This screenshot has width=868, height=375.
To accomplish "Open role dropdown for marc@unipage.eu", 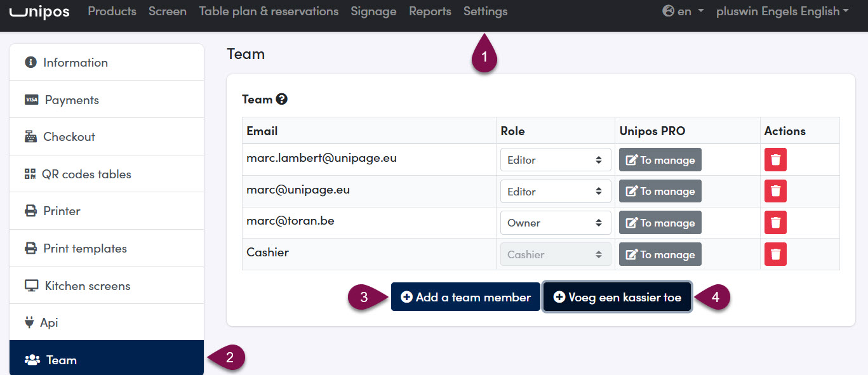I will click(x=556, y=192).
